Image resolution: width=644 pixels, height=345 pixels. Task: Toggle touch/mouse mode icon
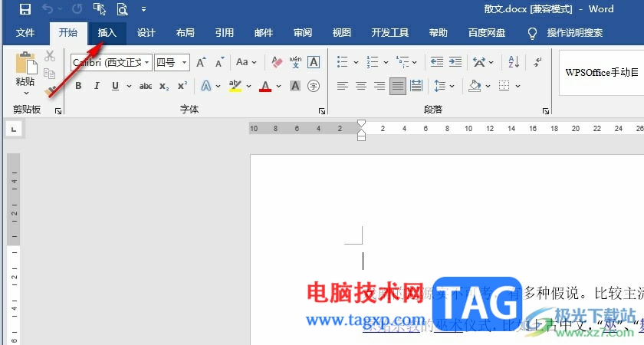[100, 9]
